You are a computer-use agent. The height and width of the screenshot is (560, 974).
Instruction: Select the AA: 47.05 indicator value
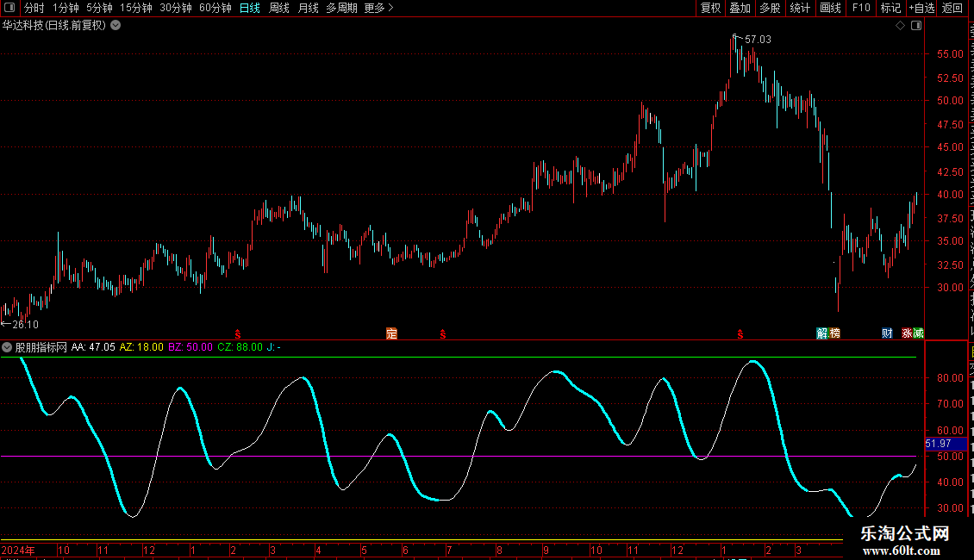[x=93, y=347]
